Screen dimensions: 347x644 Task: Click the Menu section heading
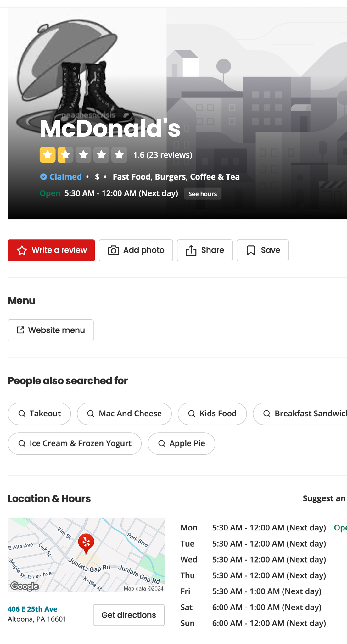pos(21,301)
